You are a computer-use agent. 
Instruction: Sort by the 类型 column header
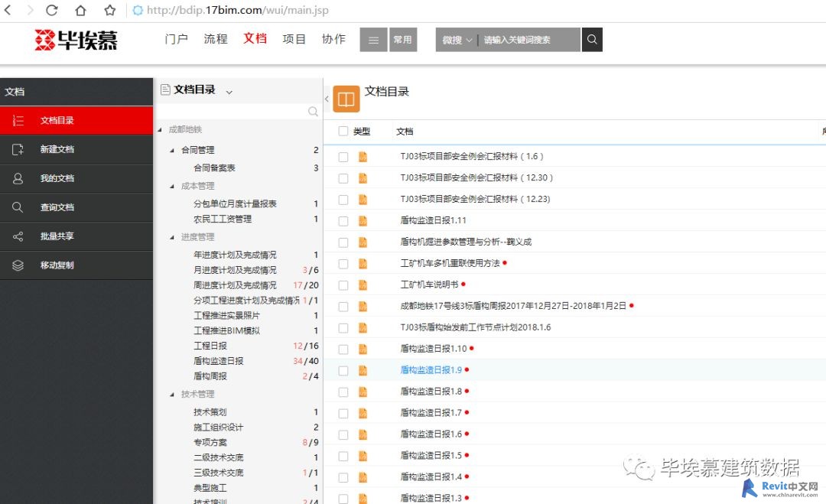(362, 132)
